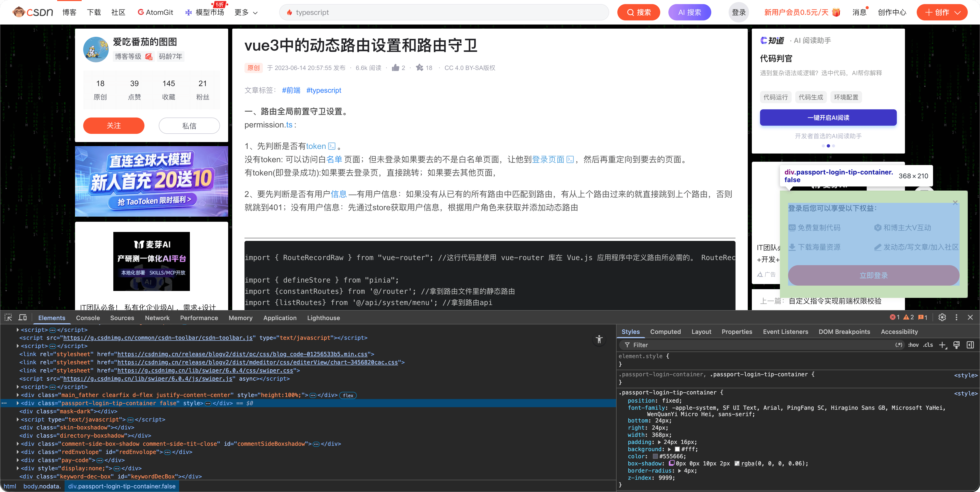Select the middle carousel pagination dot
This screenshot has width=980, height=492.
[828, 146]
